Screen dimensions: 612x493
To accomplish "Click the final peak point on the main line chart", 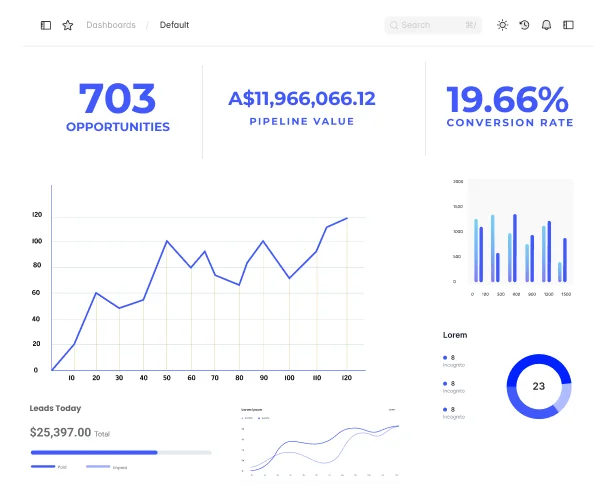I will pos(347,218).
